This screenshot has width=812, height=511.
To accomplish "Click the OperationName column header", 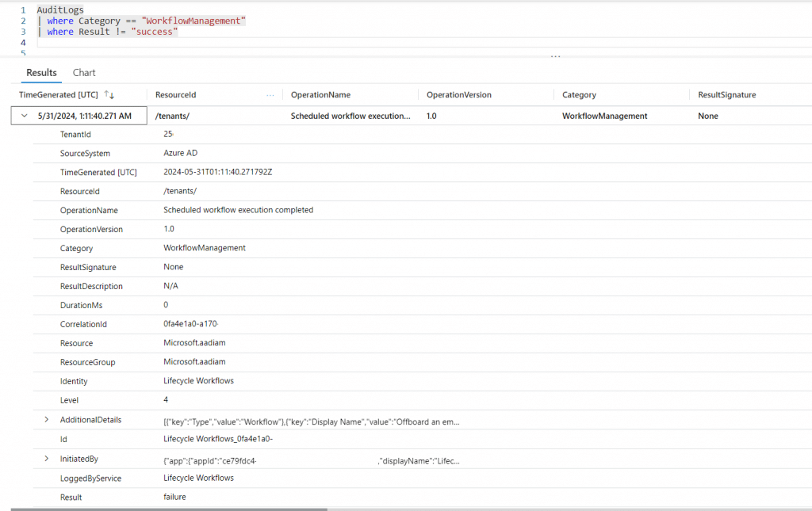I will pos(320,94).
